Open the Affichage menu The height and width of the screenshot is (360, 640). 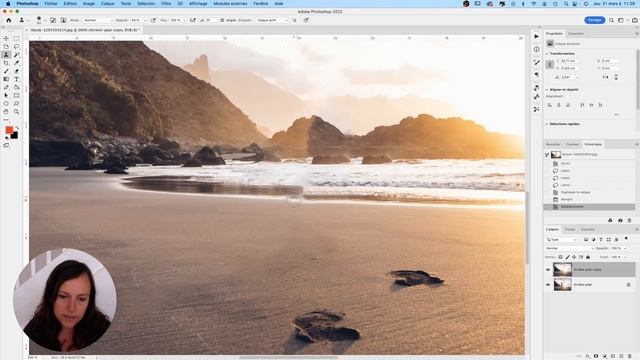pyautogui.click(x=198, y=4)
